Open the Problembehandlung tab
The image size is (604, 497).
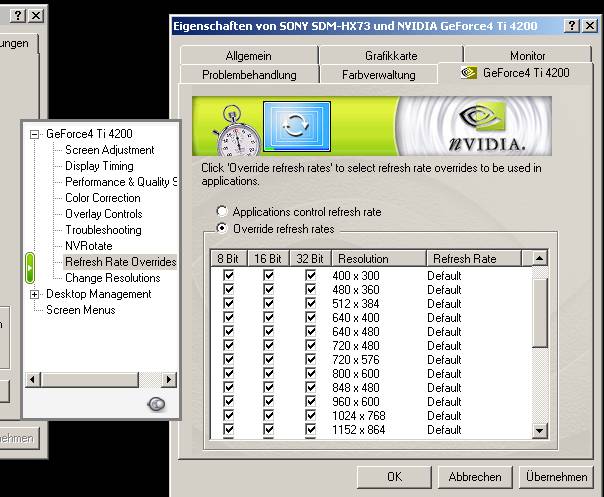pos(249,74)
